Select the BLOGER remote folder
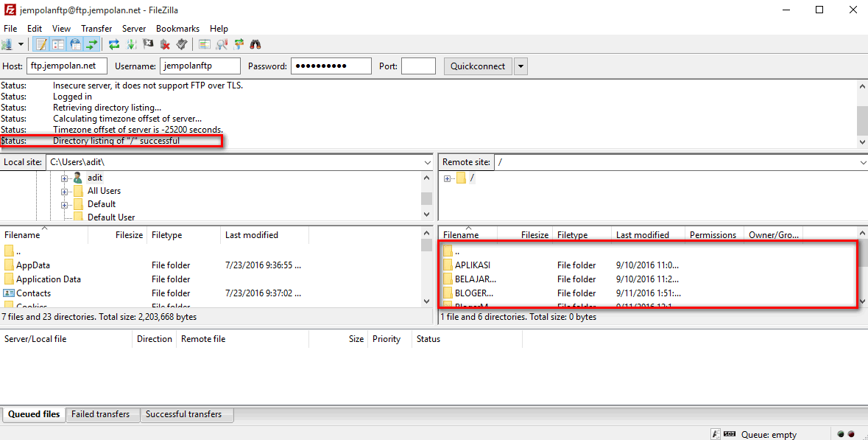The image size is (868, 440). click(474, 293)
